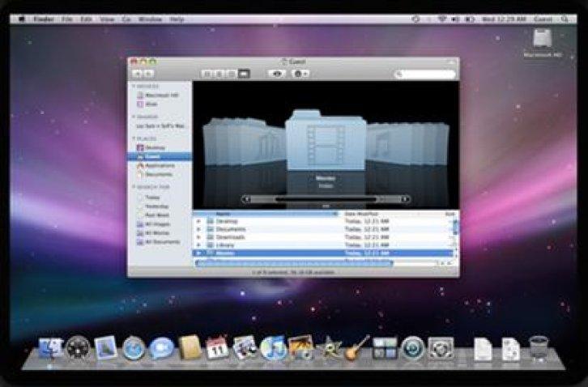Open Finder from the Dock

tap(51, 348)
